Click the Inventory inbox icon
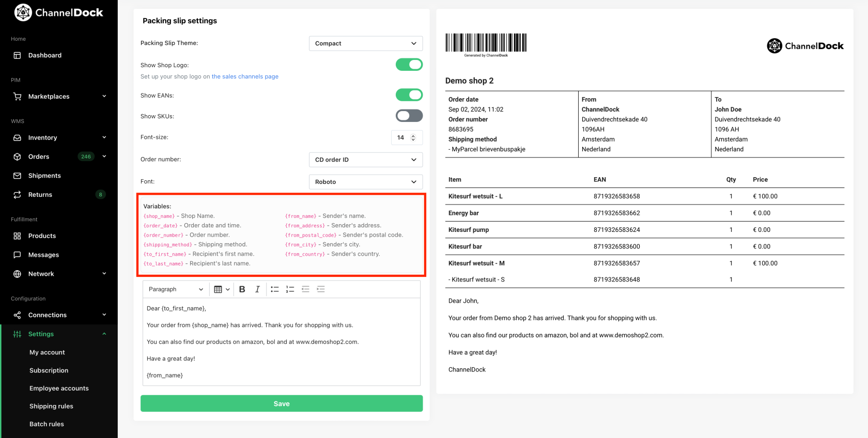The image size is (868, 438). pos(17,138)
